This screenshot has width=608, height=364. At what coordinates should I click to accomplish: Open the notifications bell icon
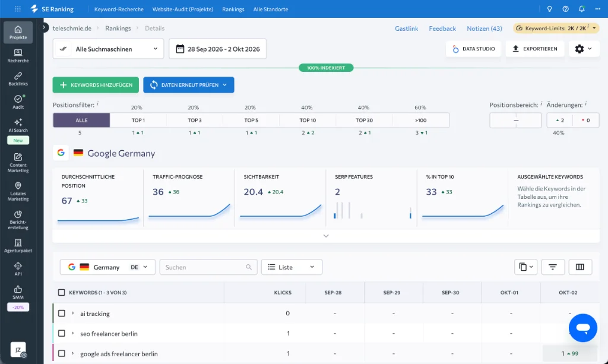pos(582,9)
